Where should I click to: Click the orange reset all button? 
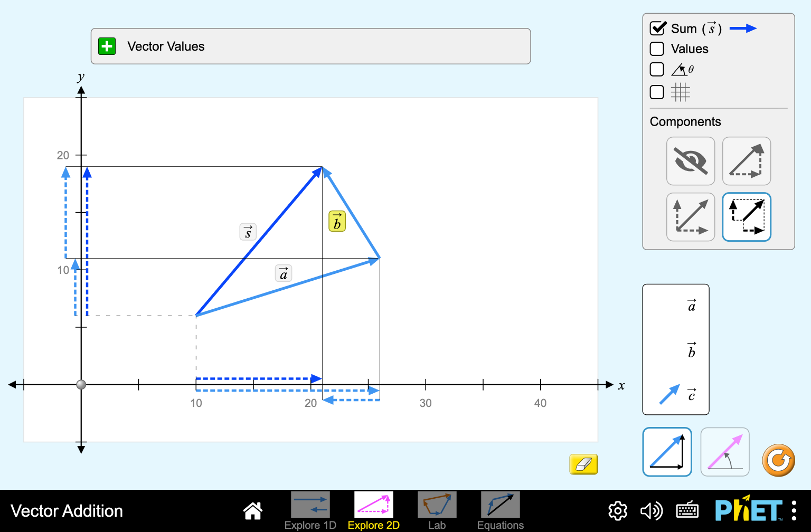pyautogui.click(x=778, y=460)
